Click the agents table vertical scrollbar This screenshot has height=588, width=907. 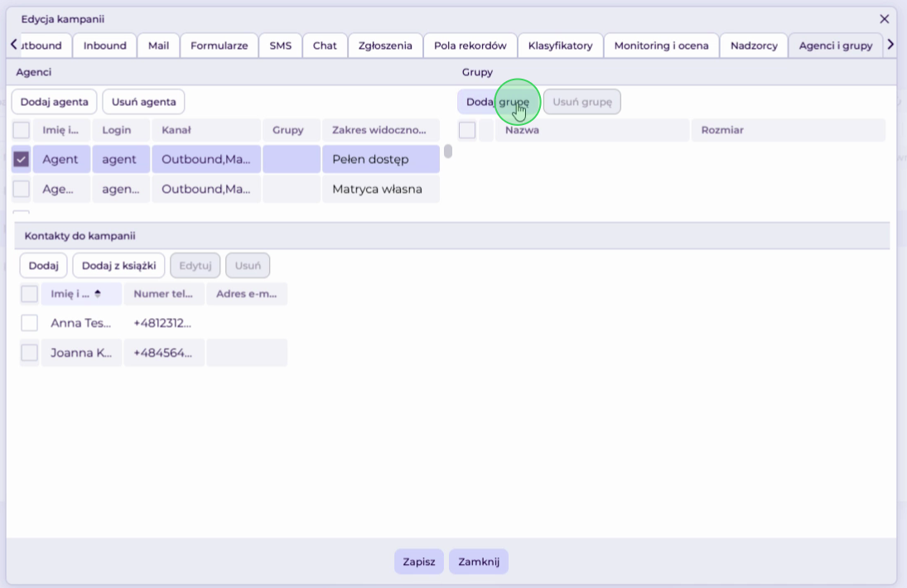[x=448, y=152]
